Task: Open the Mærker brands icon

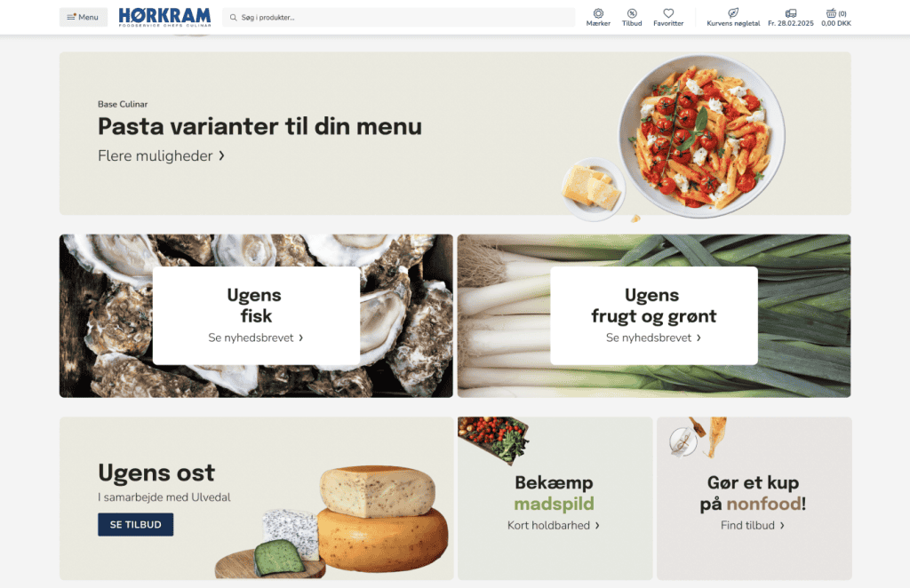Action: coord(598,13)
